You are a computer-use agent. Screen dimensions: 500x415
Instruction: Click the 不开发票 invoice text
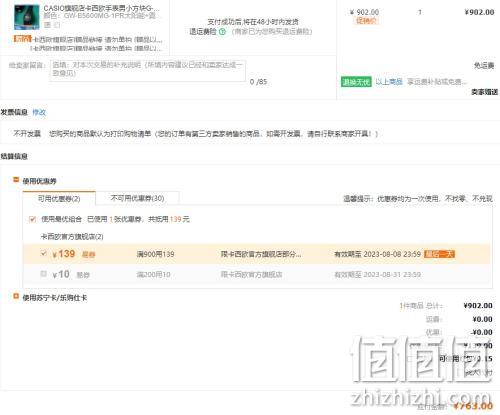[27, 134]
